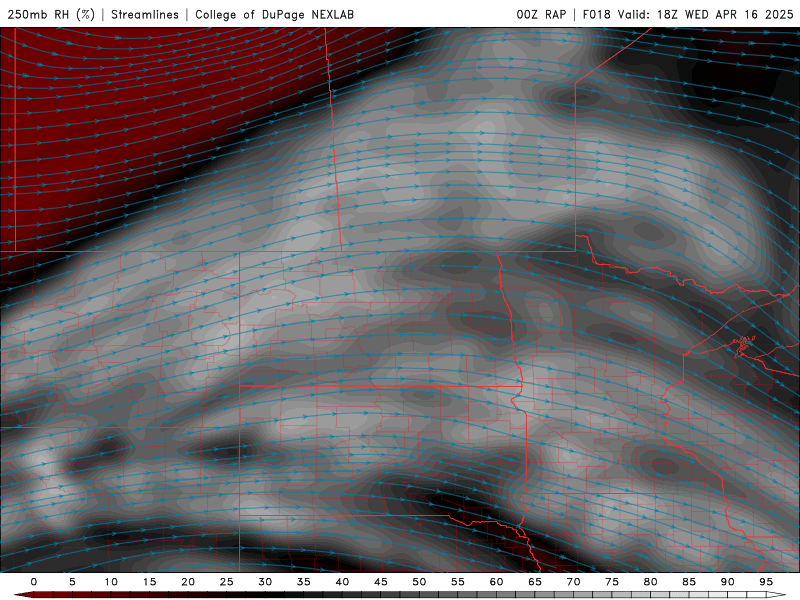Viewport: 800px width, 600px height.
Task: Click the '65' label on color scale
Action: 535,582
